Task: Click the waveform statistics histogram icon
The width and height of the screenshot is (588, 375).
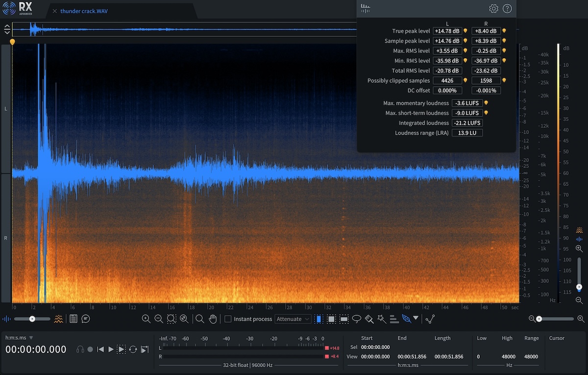Action: pos(366,8)
